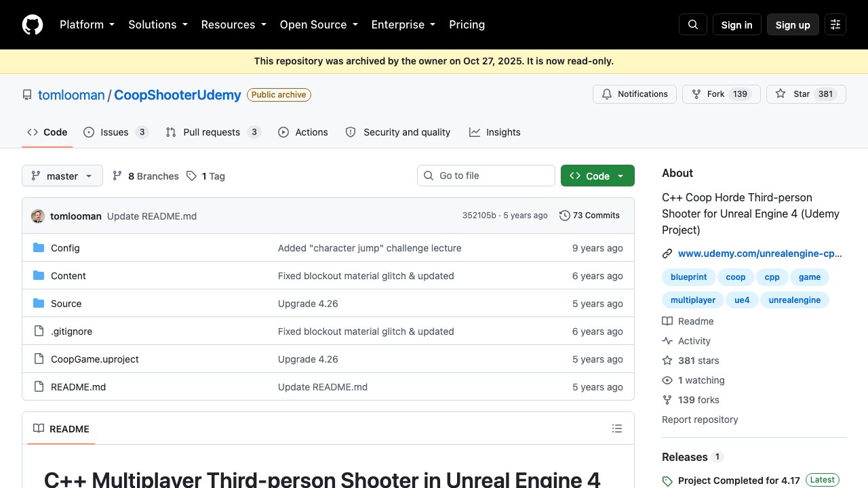
Task: Open the tomlooman owner link
Action: pyautogui.click(x=71, y=95)
